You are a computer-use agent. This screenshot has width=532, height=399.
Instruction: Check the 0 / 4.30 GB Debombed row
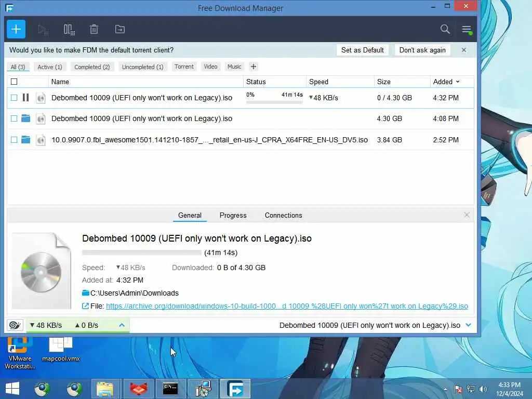[x=14, y=98]
